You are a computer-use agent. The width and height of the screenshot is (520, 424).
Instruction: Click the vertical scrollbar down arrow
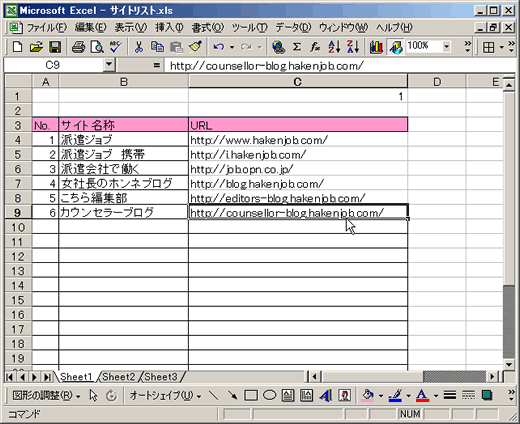[509, 364]
